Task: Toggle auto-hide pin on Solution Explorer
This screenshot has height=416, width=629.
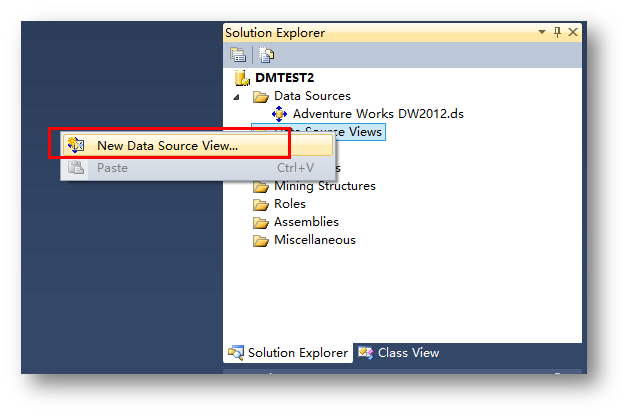Action: coord(558,33)
